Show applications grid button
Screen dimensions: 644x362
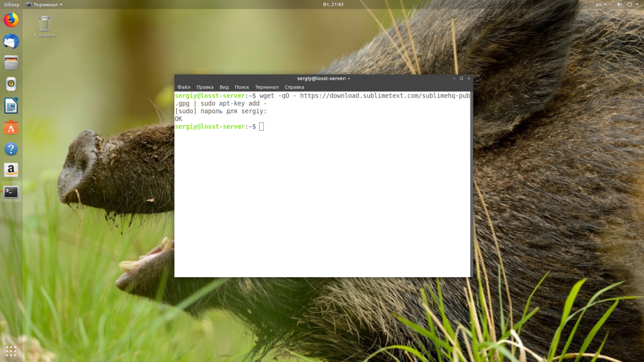[x=11, y=351]
